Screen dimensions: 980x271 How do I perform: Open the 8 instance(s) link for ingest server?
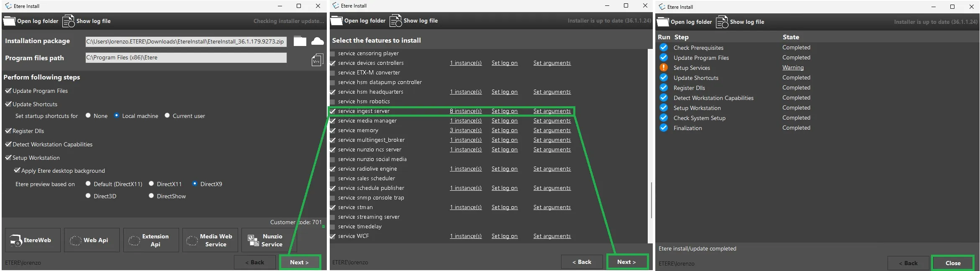465,111
